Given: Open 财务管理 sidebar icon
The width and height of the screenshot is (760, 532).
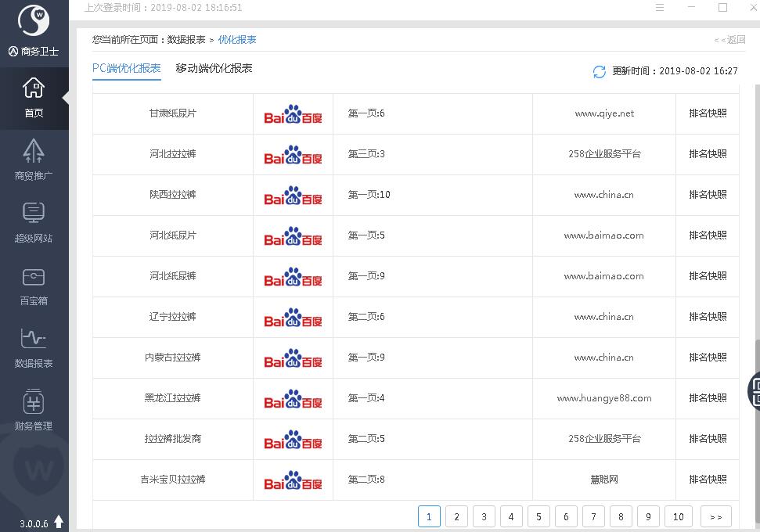Looking at the screenshot, I should pos(34,409).
